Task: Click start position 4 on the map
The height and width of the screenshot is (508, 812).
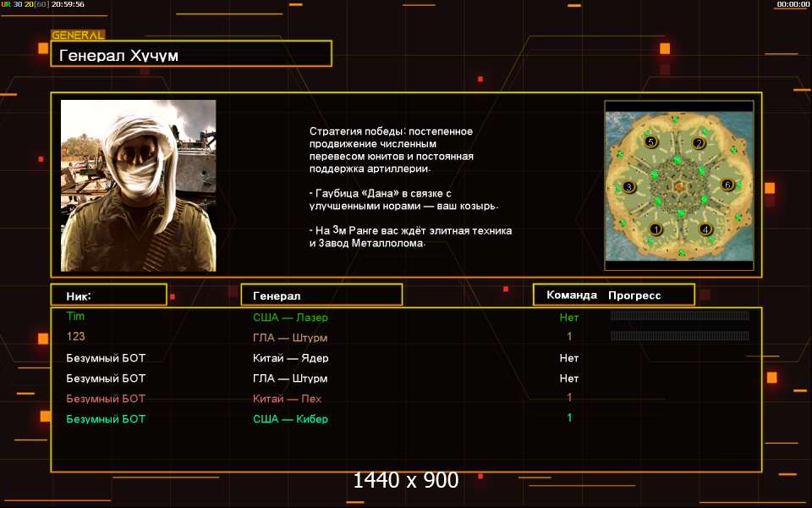Action: coord(705,229)
